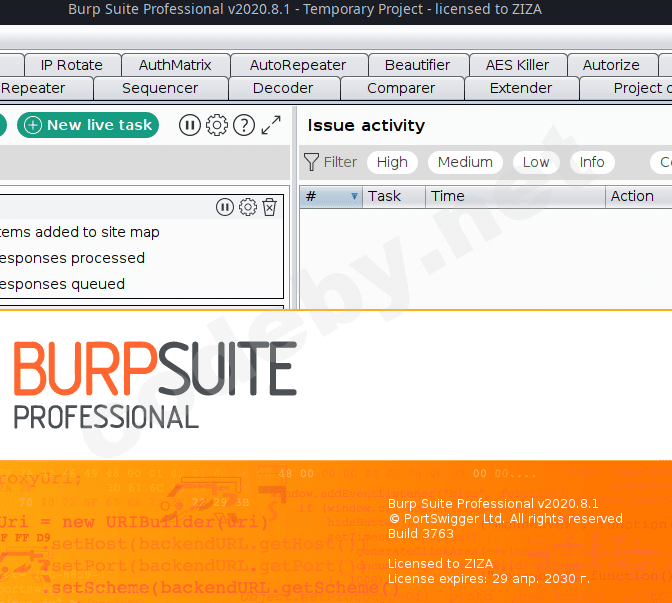Viewport: 672px width, 603px height.
Task: Open the Autorize tab
Action: (x=612, y=65)
